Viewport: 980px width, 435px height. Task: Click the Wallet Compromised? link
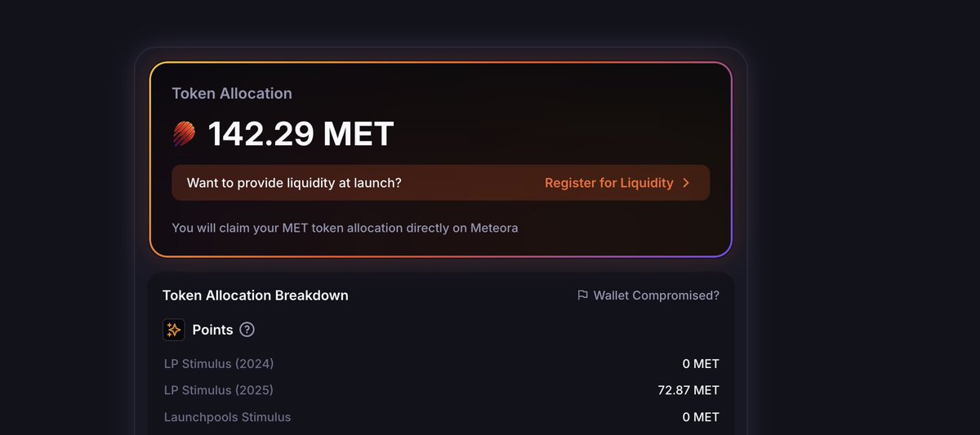click(656, 295)
